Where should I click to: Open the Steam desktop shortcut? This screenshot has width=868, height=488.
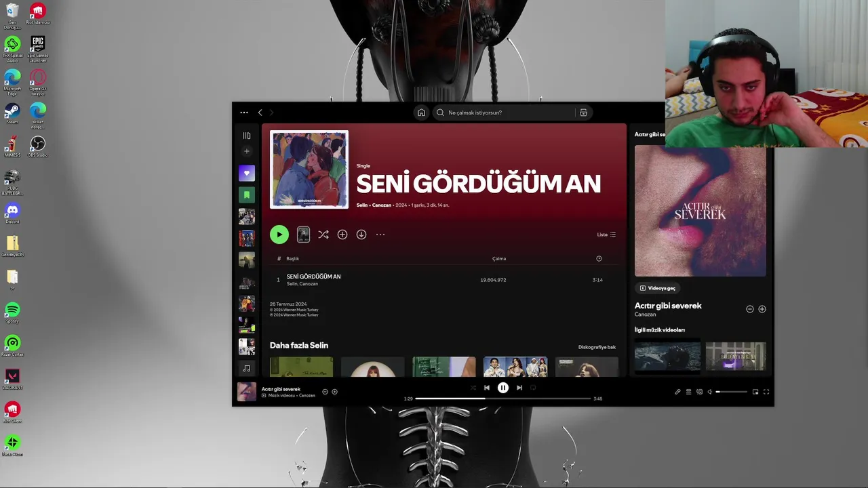12,113
